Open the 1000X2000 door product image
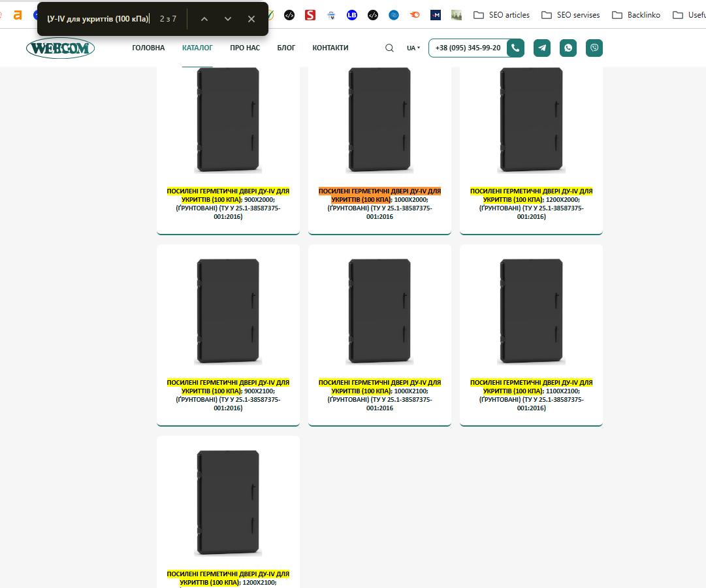 tap(379, 120)
